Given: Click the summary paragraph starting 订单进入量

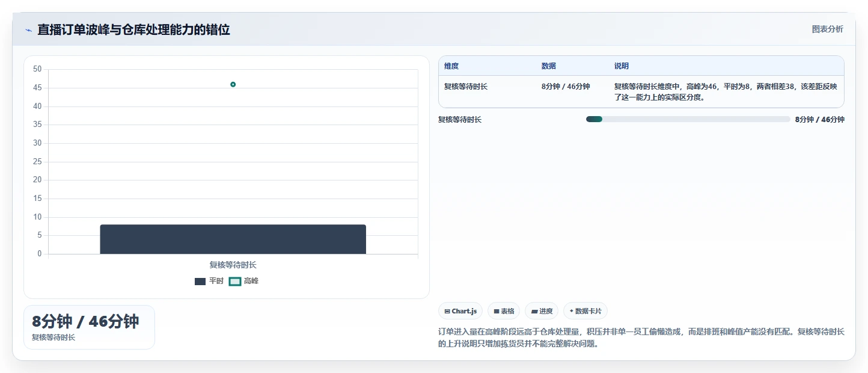Looking at the screenshot, I should 641,338.
